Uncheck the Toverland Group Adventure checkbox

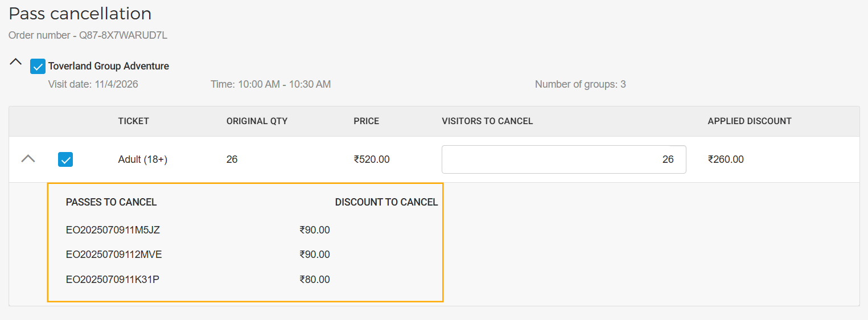click(38, 67)
